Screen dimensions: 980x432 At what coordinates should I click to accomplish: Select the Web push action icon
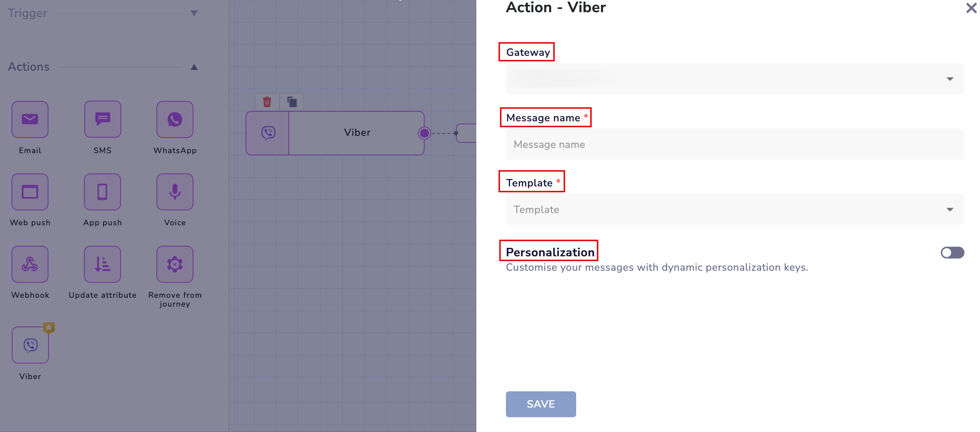point(30,192)
